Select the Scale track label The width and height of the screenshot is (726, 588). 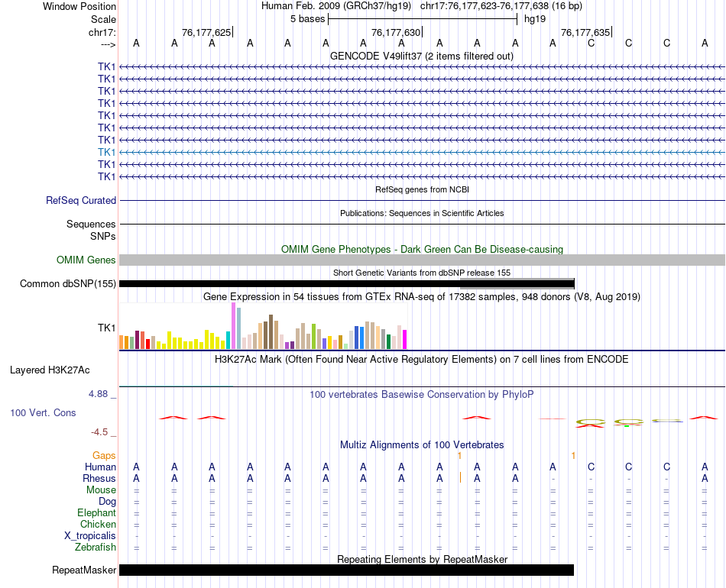pyautogui.click(x=103, y=19)
